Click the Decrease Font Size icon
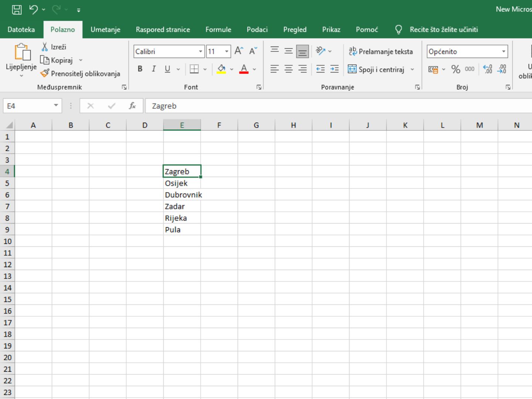The image size is (532, 399). 253,51
